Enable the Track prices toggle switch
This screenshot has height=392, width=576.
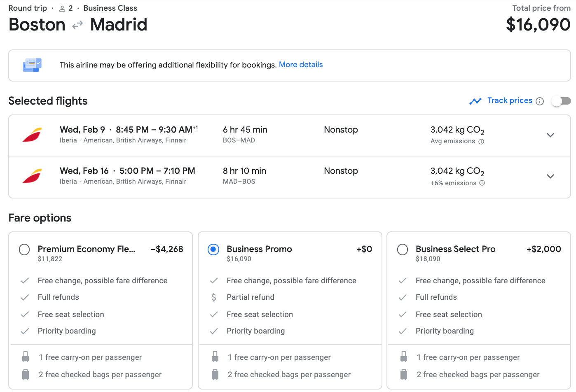561,100
